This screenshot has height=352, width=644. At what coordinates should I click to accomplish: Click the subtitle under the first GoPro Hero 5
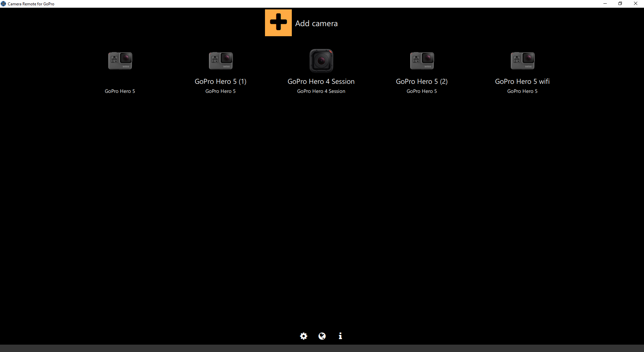pos(120,91)
